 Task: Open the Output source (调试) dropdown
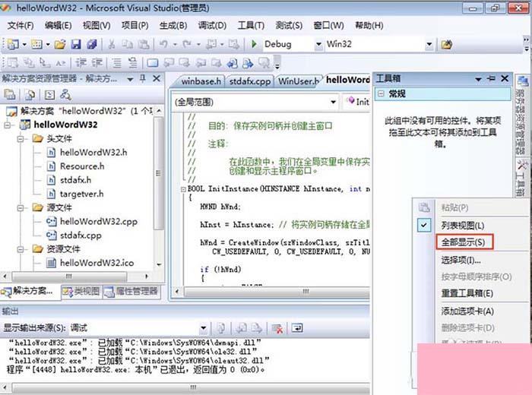[203, 328]
